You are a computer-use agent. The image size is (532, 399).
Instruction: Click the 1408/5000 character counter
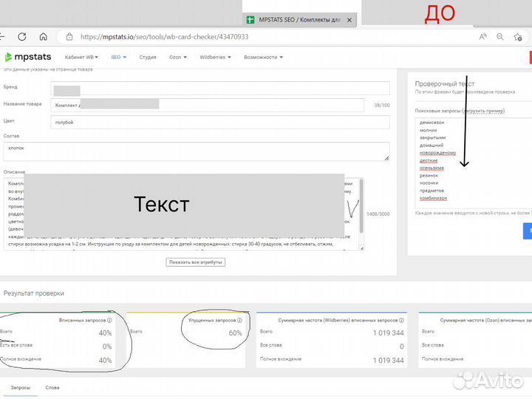click(378, 214)
